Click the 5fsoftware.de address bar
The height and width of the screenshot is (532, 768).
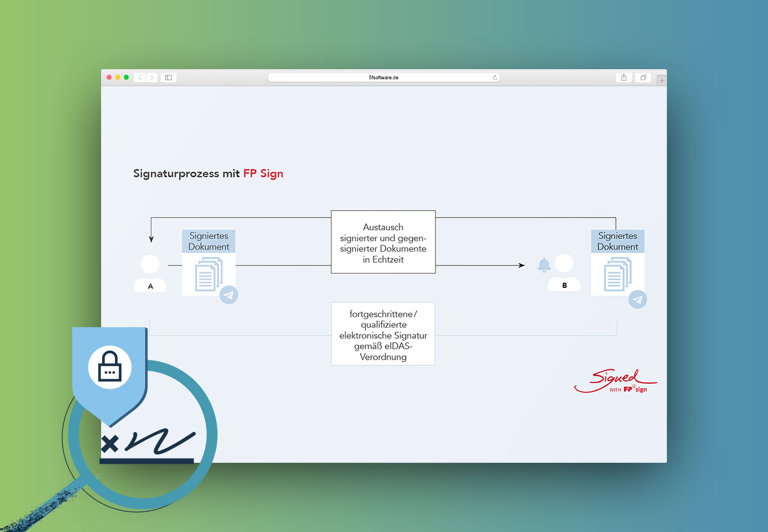383,78
